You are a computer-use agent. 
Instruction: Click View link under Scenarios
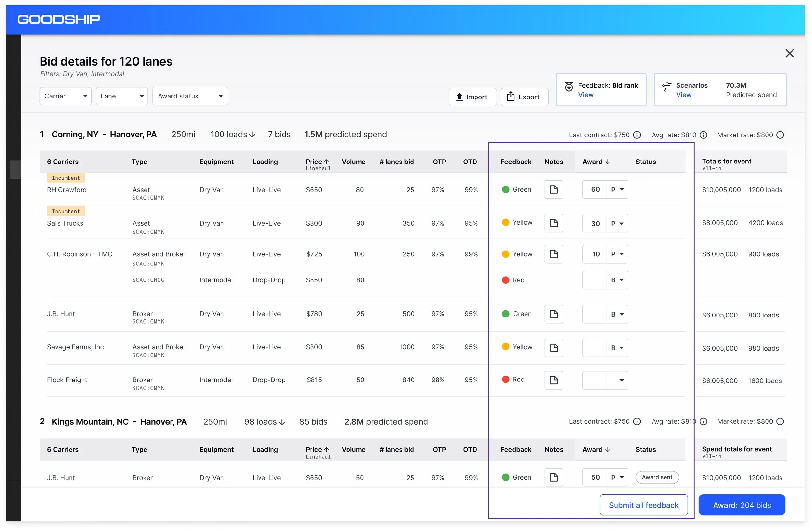pos(683,95)
